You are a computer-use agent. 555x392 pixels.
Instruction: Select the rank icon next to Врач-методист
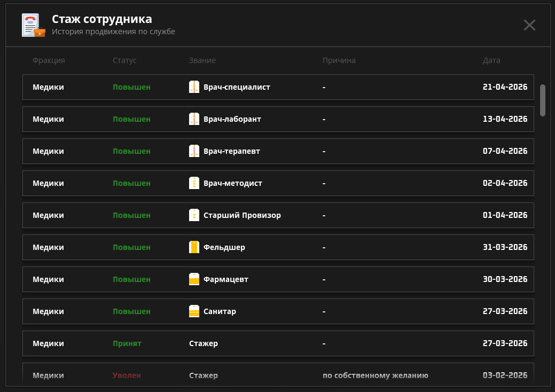tap(194, 183)
